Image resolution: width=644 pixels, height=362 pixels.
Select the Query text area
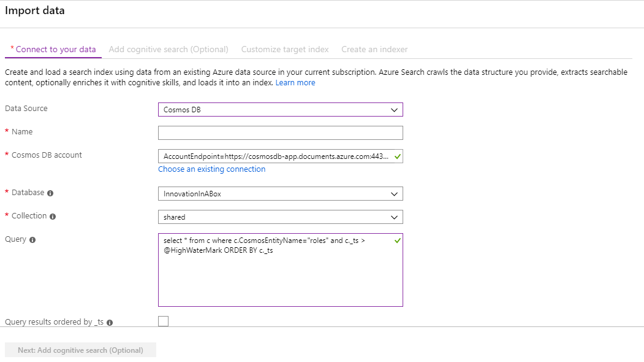click(280, 270)
